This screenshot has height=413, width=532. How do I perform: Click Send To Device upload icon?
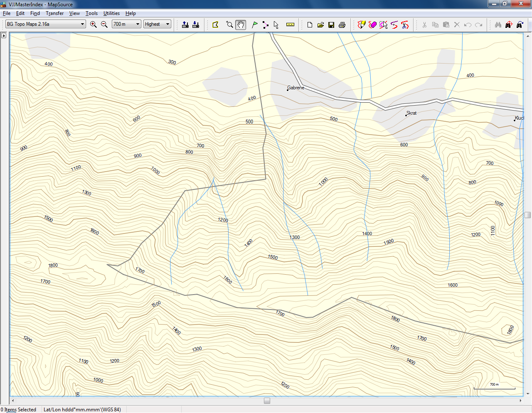(x=185, y=25)
